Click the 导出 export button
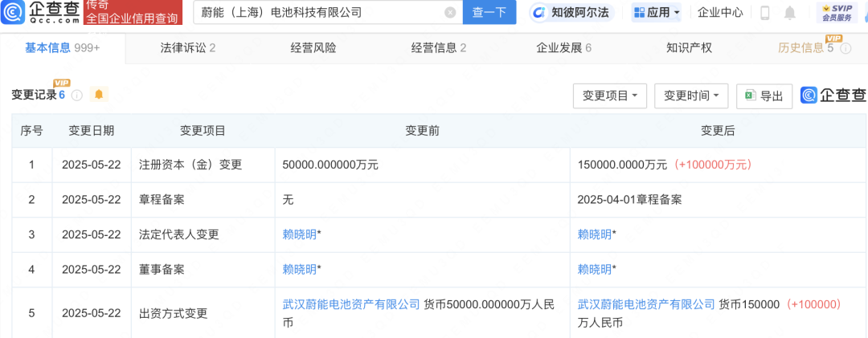 (764, 96)
